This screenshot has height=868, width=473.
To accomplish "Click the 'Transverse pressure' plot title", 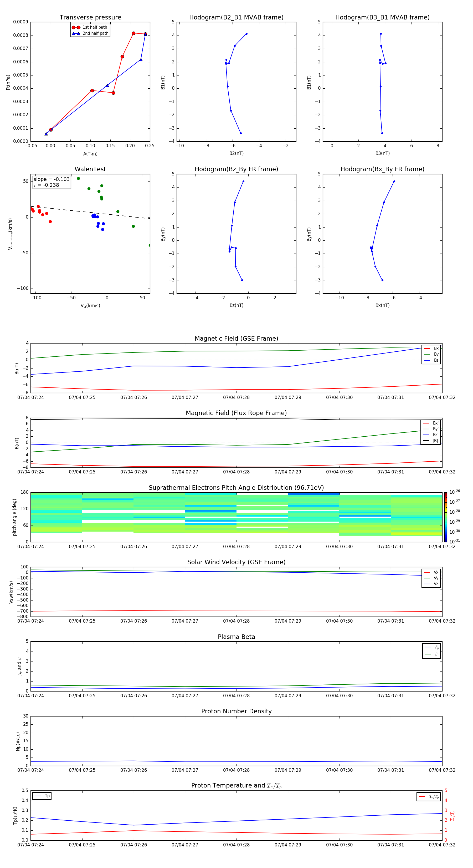I will 90,17.
